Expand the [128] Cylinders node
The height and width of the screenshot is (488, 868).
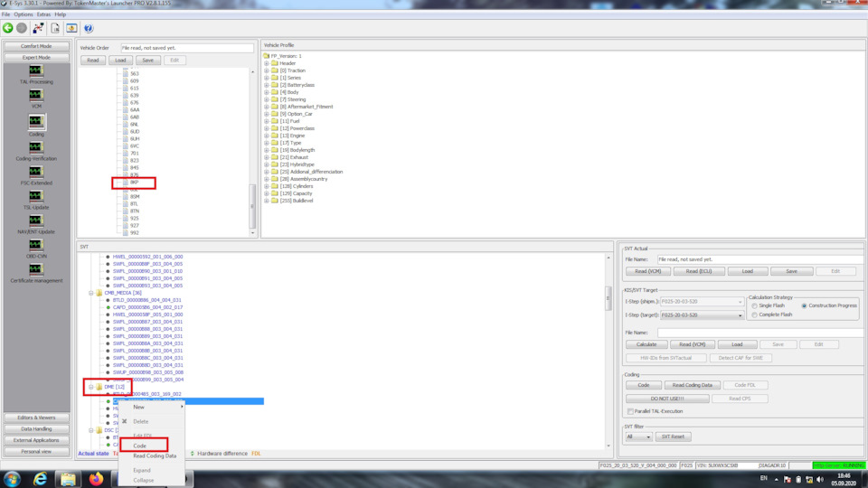pyautogui.click(x=266, y=186)
